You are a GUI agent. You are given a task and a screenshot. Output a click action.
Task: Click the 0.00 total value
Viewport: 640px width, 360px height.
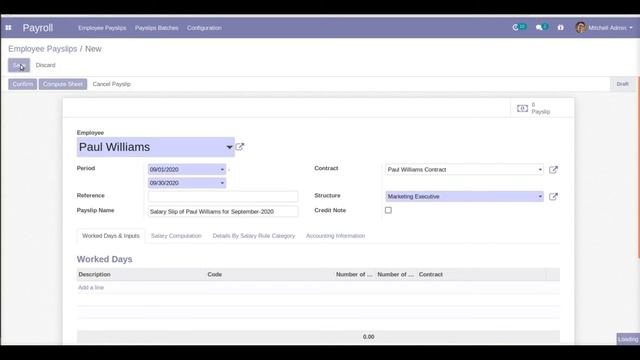pos(369,337)
